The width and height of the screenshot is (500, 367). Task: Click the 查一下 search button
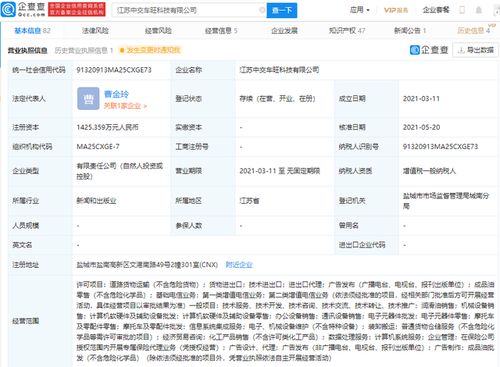(x=282, y=10)
